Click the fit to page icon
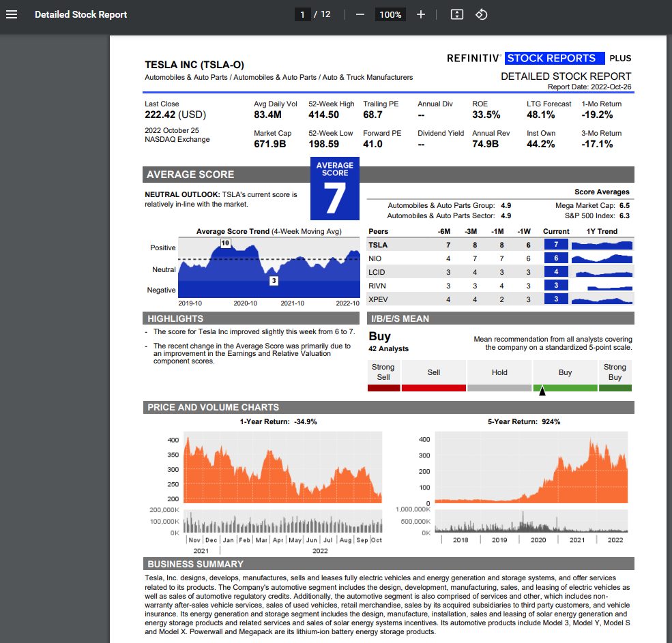 [x=457, y=14]
